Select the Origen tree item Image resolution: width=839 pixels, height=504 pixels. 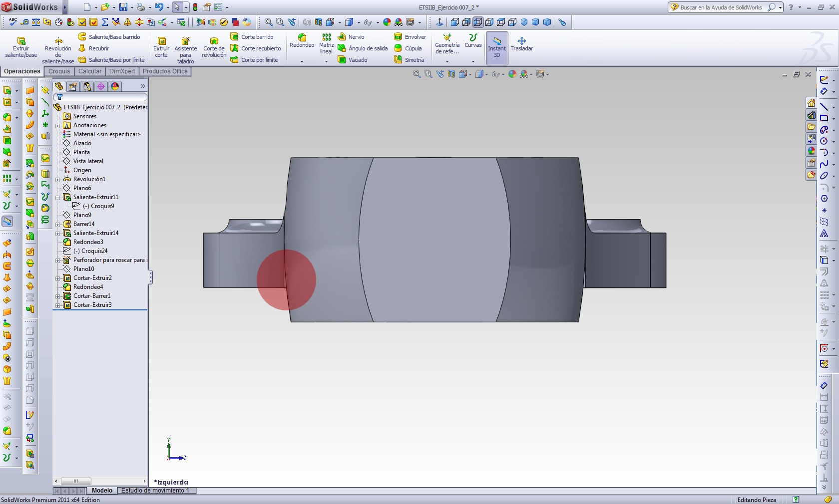pos(77,170)
